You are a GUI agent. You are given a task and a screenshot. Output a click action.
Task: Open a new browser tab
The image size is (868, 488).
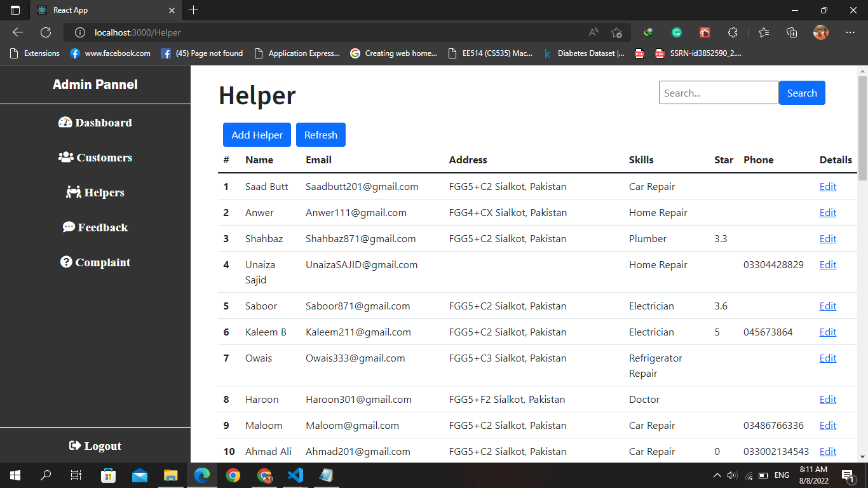pos(194,10)
